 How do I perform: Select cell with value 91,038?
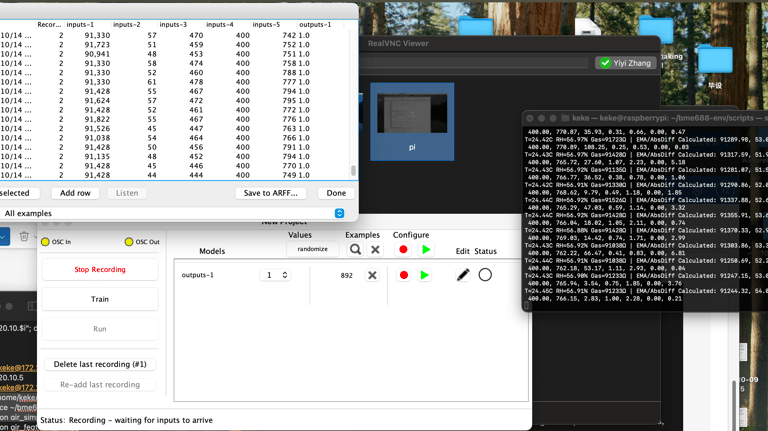point(97,138)
